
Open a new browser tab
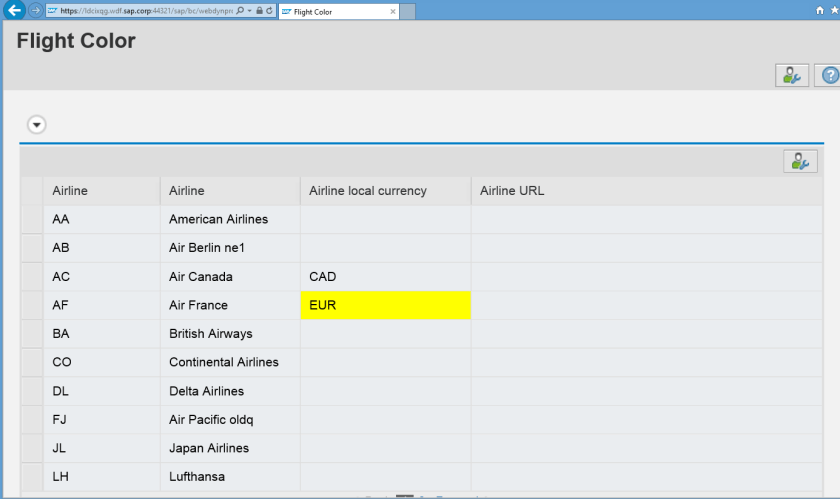tap(408, 11)
